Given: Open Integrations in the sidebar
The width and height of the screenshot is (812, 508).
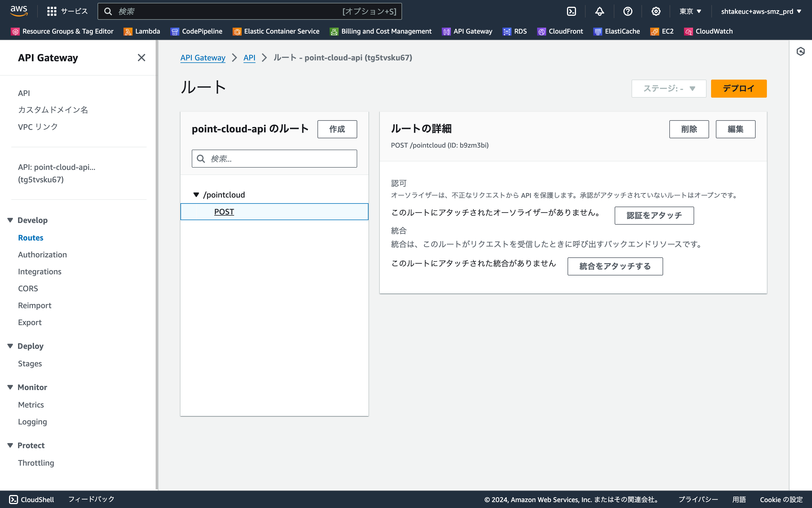Looking at the screenshot, I should [x=39, y=271].
